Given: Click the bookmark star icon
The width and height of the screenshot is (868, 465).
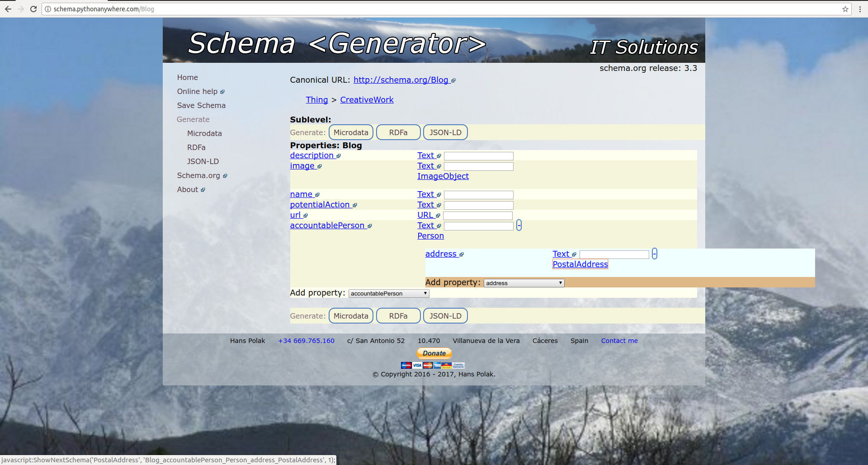Looking at the screenshot, I should pyautogui.click(x=845, y=9).
